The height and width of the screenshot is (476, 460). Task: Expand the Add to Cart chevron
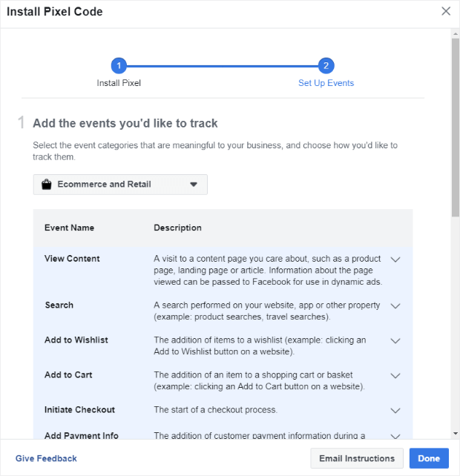pyautogui.click(x=395, y=375)
